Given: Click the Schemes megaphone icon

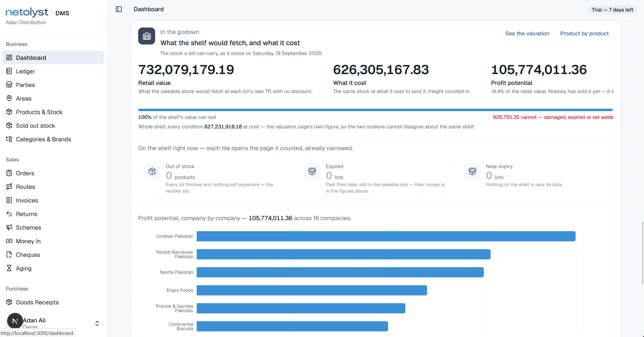Looking at the screenshot, I should tap(9, 227).
